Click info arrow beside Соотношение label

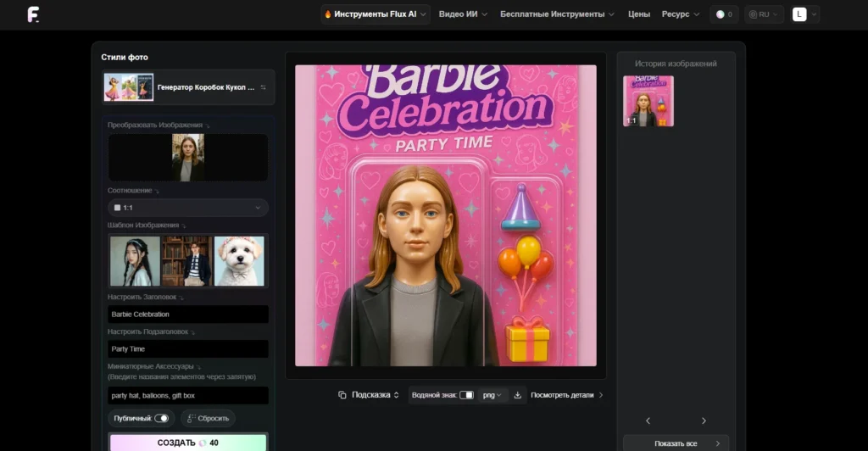[x=157, y=191]
